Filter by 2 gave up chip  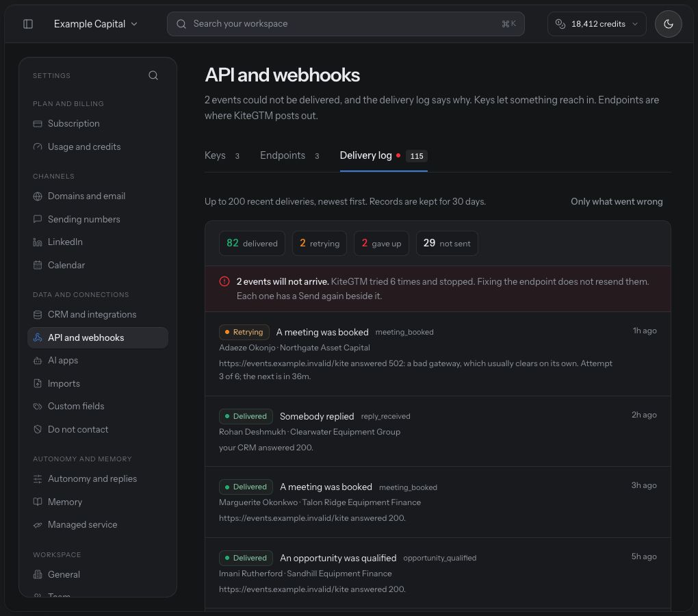(381, 244)
